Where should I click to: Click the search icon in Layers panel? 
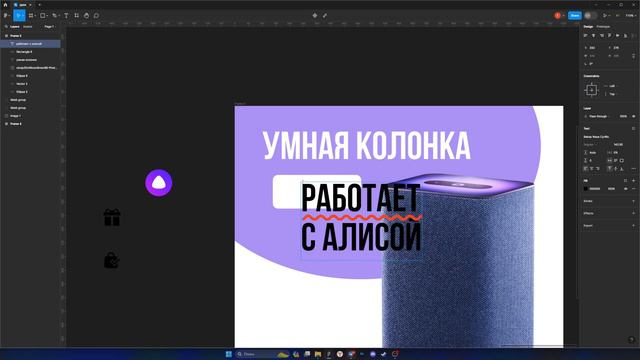click(x=6, y=27)
